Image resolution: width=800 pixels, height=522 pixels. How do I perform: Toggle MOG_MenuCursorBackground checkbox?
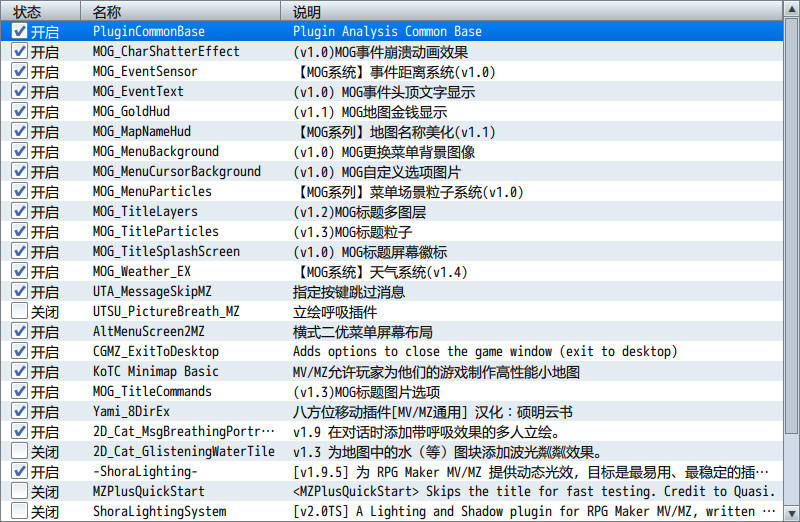pos(19,171)
